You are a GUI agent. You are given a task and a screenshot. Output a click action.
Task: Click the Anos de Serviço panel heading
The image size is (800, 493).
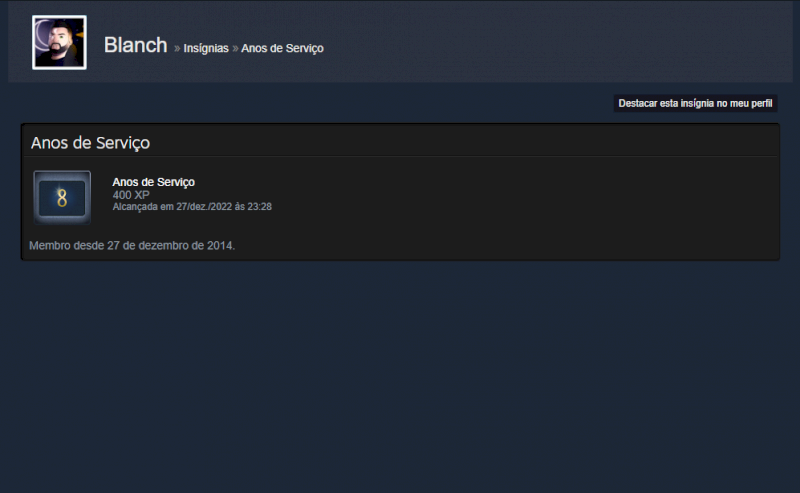[x=90, y=142]
